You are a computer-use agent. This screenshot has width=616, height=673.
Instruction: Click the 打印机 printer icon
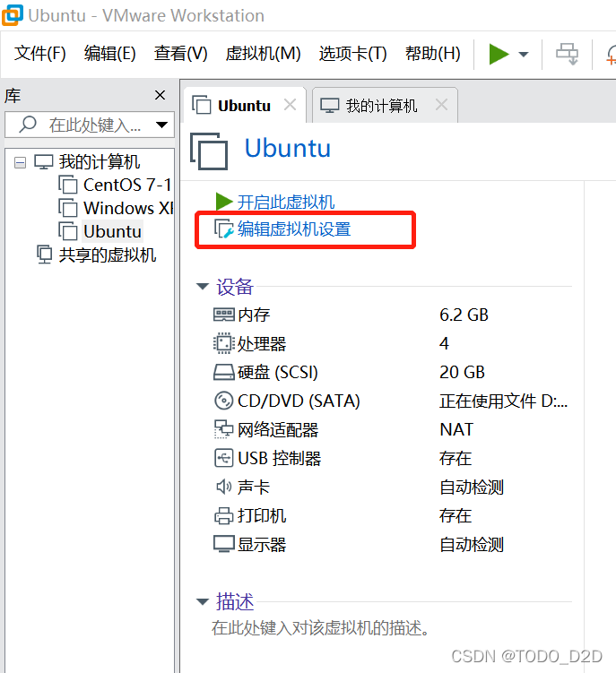coord(224,515)
